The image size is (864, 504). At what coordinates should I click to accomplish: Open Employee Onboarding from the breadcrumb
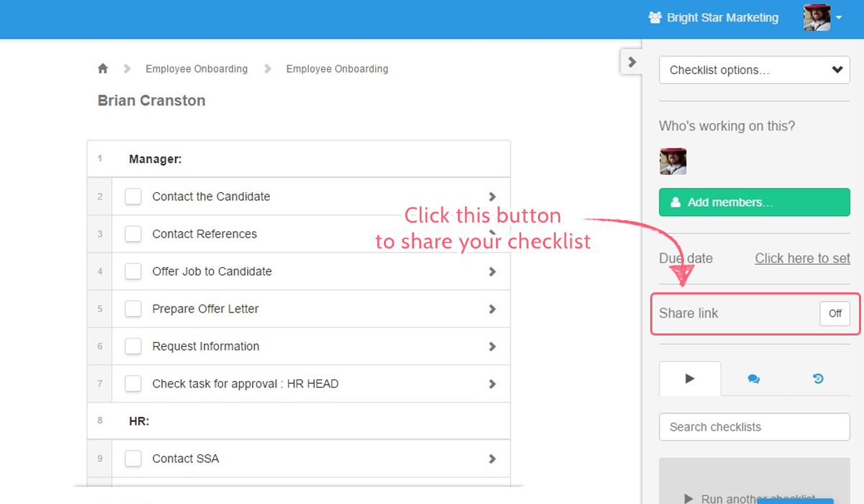(197, 68)
